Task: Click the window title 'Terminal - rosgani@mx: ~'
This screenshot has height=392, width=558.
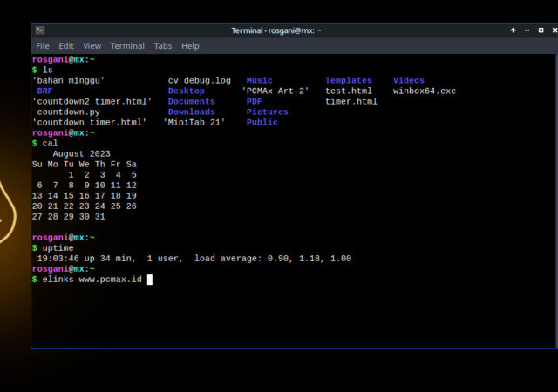Action: pos(276,30)
